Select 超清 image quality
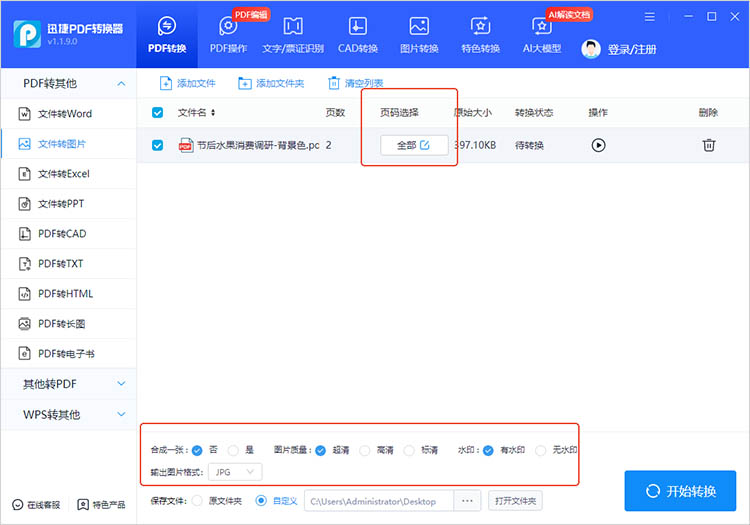This screenshot has height=525, width=750. click(x=320, y=450)
